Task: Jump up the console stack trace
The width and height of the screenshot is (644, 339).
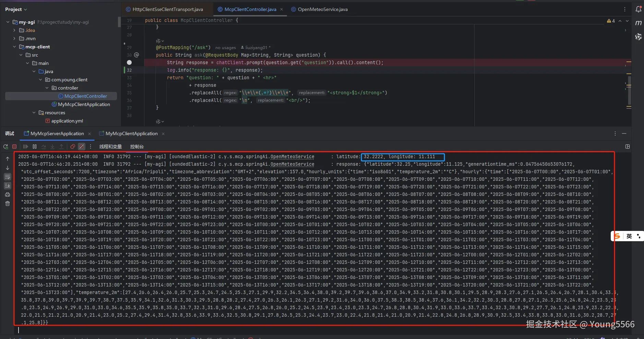Action: tap(8, 159)
